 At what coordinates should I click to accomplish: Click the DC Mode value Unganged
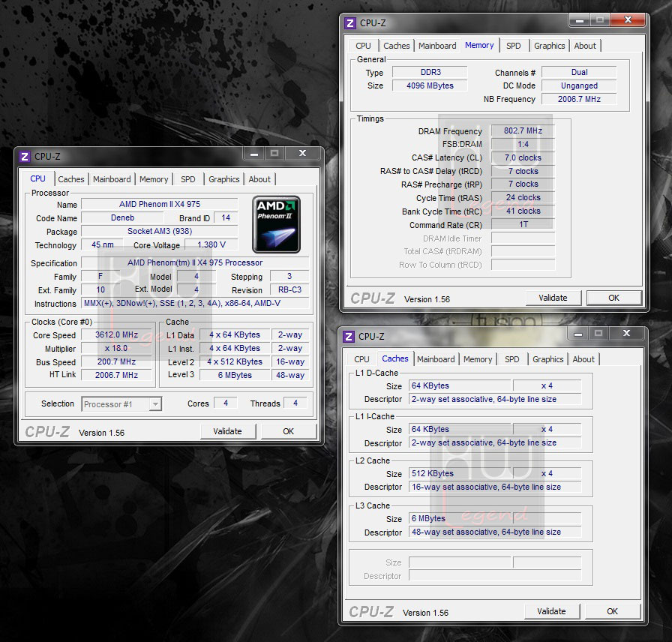tap(580, 85)
